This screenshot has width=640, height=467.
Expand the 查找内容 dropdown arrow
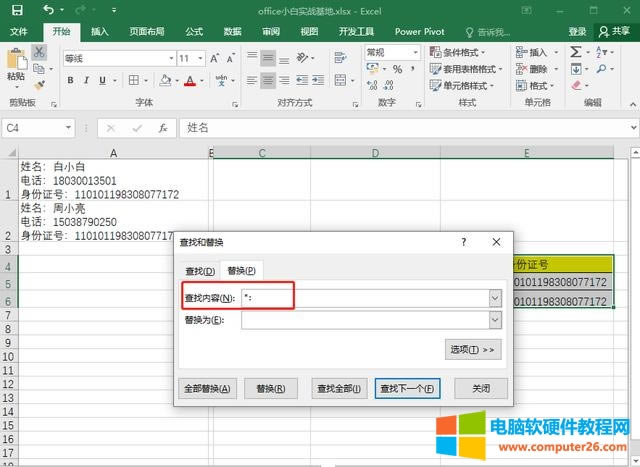click(x=494, y=298)
